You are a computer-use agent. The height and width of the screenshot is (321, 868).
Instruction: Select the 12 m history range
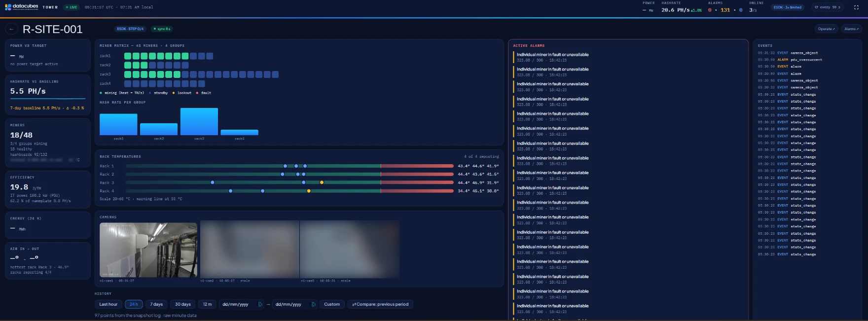pyautogui.click(x=208, y=304)
